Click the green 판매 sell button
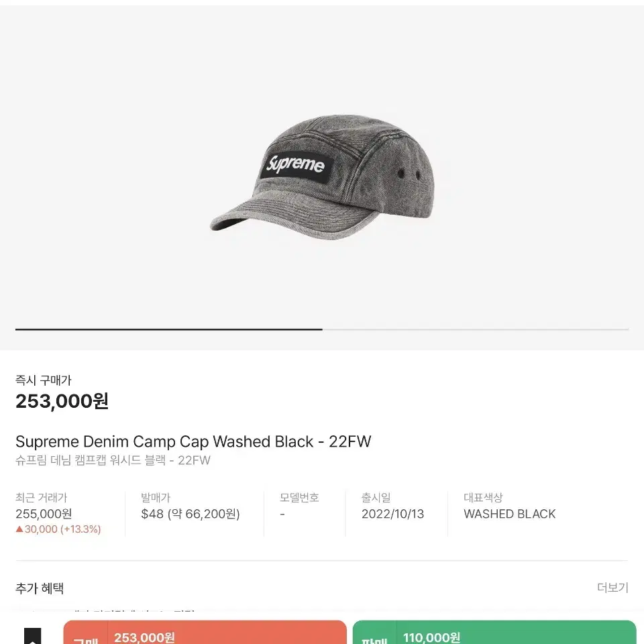 pos(494,633)
